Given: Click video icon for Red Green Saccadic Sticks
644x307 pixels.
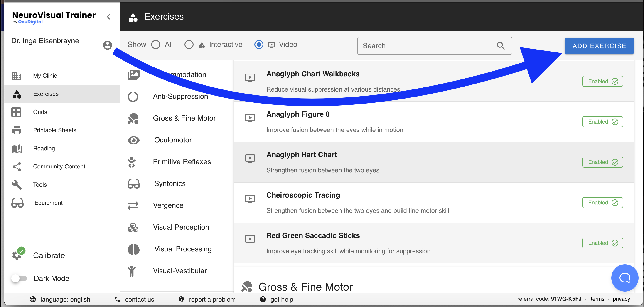Looking at the screenshot, I should coord(250,239).
